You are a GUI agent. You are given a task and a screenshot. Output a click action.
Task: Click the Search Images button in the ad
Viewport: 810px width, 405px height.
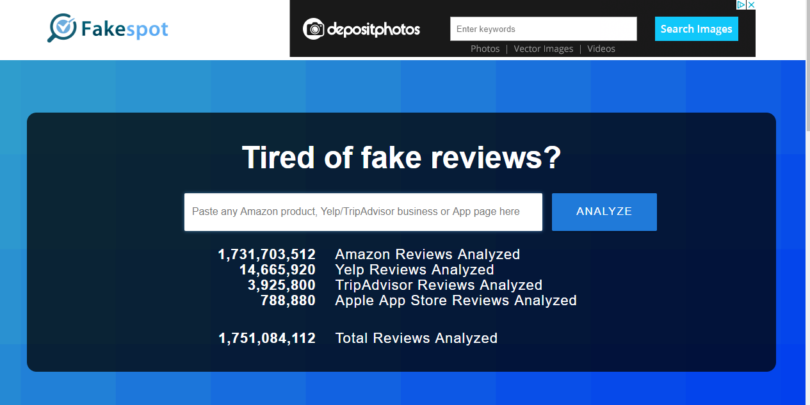tap(696, 28)
